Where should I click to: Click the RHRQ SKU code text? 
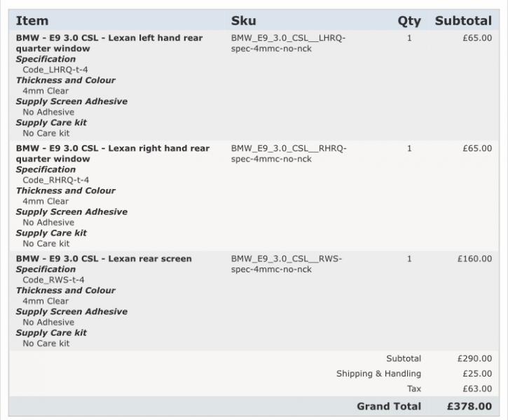click(289, 154)
